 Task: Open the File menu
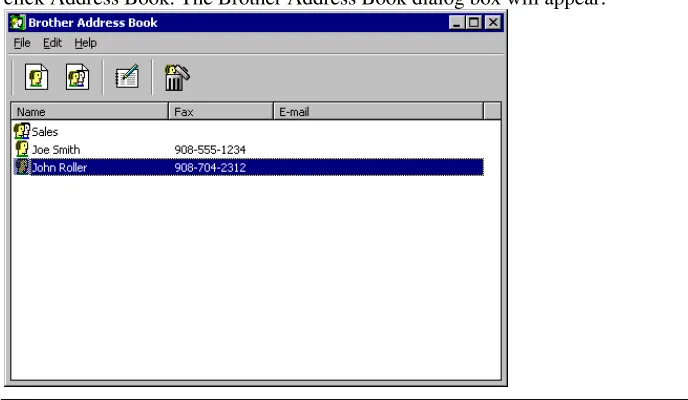[22, 43]
